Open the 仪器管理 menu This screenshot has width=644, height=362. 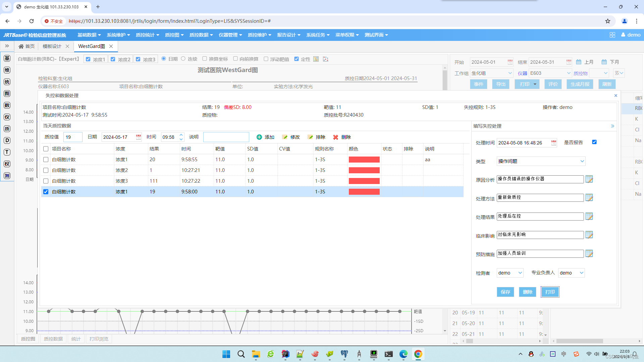[230, 35]
